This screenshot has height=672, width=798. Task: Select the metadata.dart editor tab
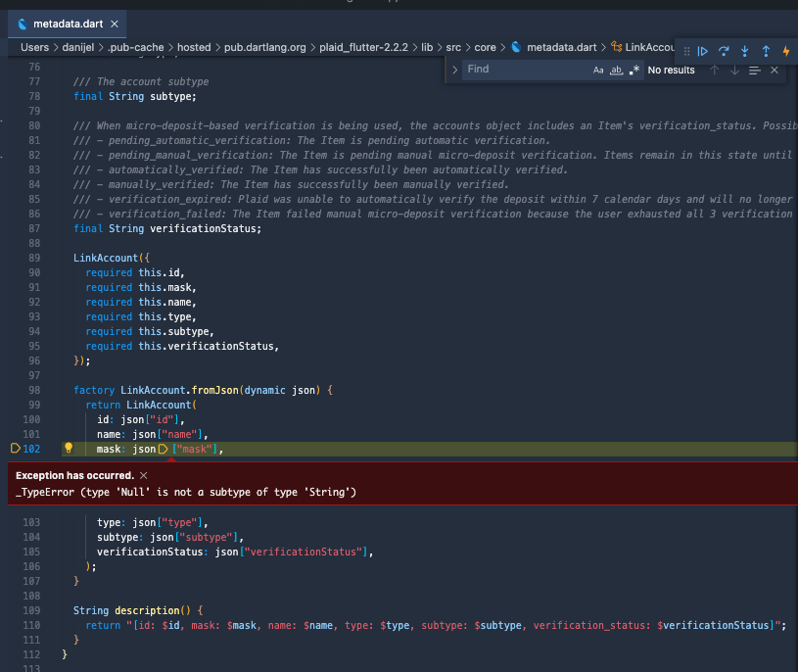68,24
